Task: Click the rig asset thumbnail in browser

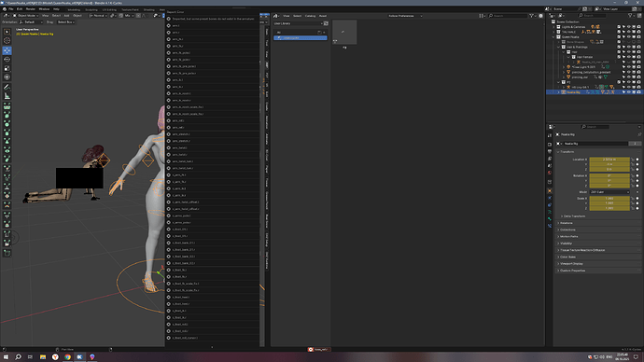Action: (x=344, y=33)
